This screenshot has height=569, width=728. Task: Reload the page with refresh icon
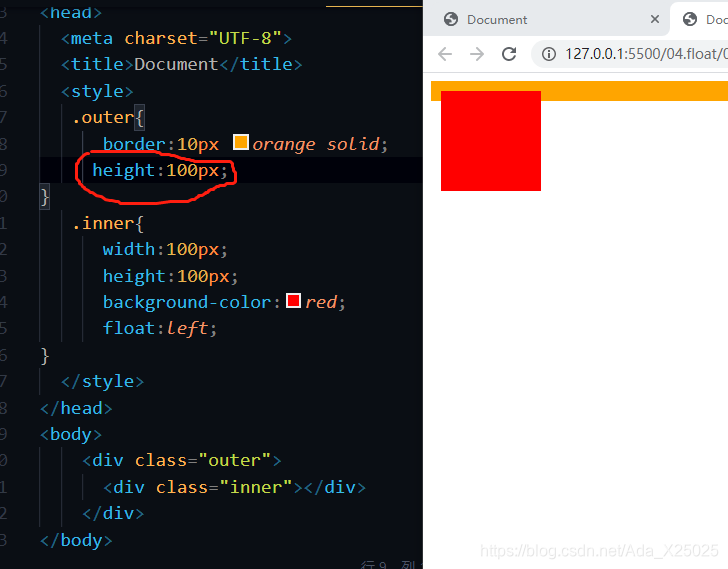coord(509,54)
